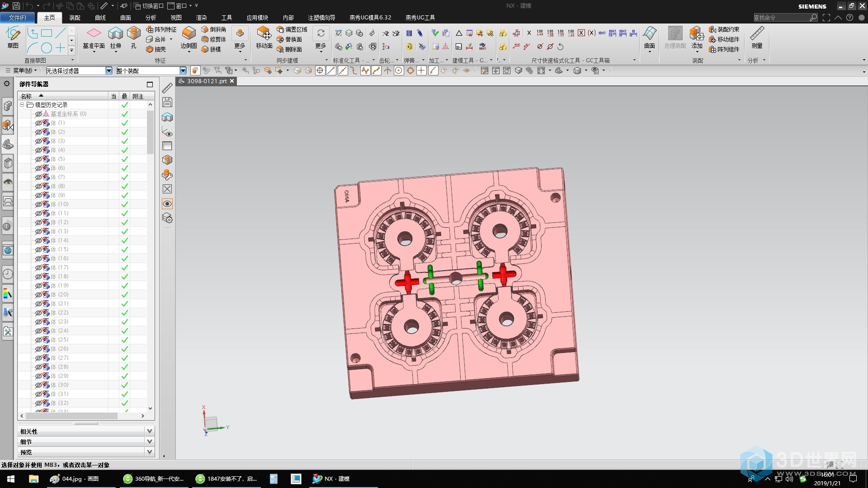This screenshot has height=488, width=868.
Task: Choose 删除面 delete face
Action: tap(289, 49)
